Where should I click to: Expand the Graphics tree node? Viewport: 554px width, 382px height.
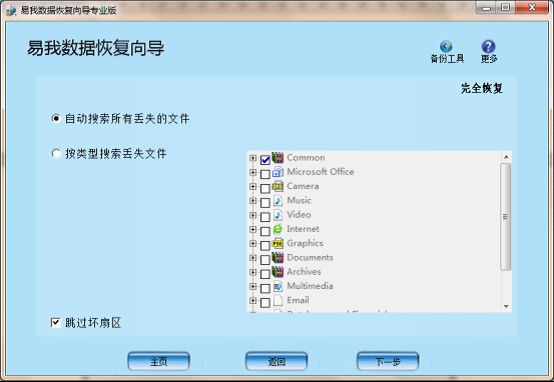point(253,243)
